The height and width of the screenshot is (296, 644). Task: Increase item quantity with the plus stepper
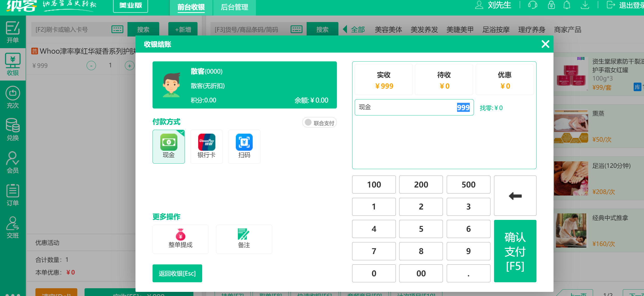tap(130, 65)
